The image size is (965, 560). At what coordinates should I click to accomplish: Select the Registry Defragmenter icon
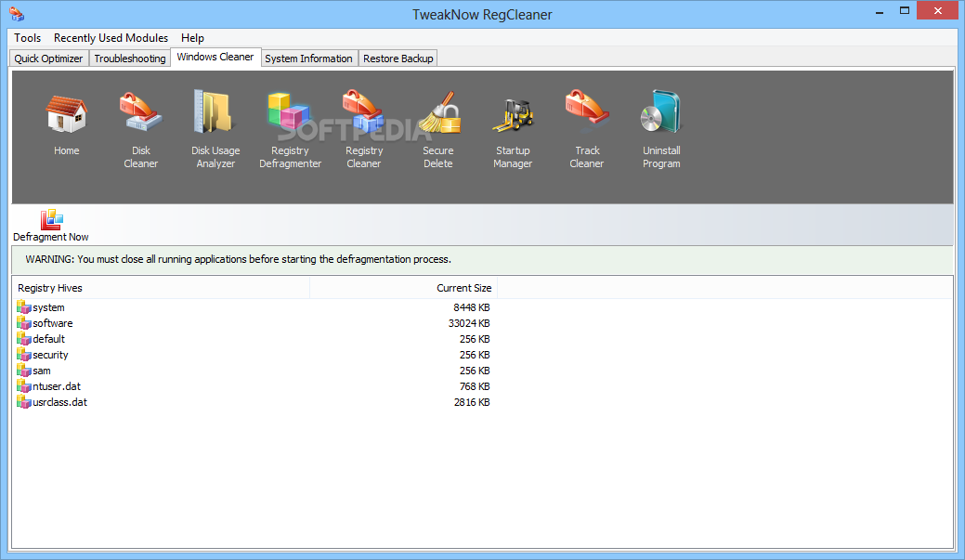(289, 112)
